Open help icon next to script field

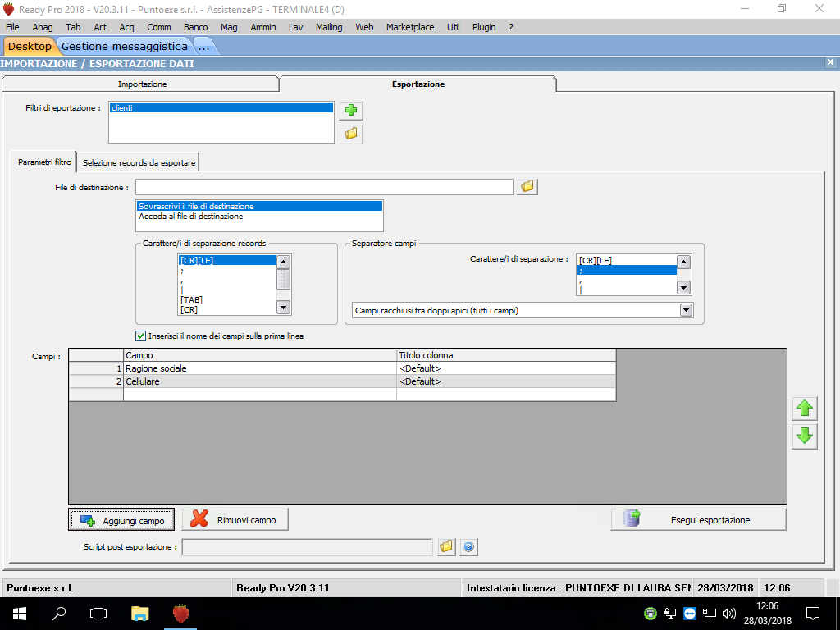(468, 546)
